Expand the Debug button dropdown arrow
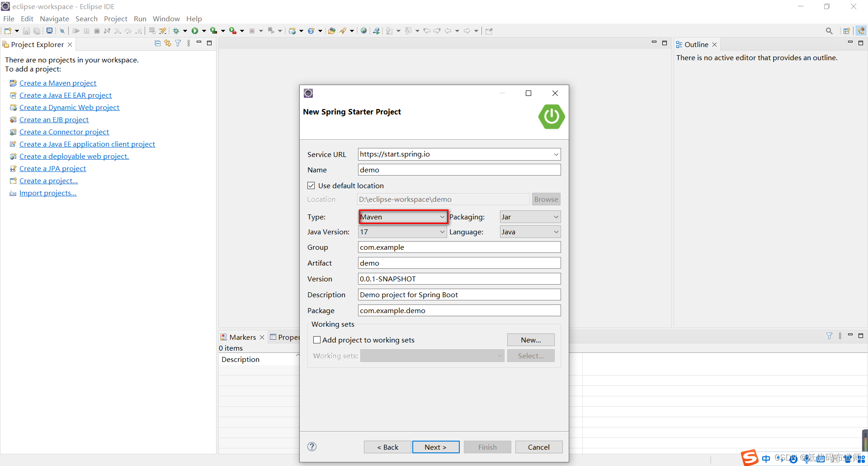The image size is (868, 466). point(185,31)
